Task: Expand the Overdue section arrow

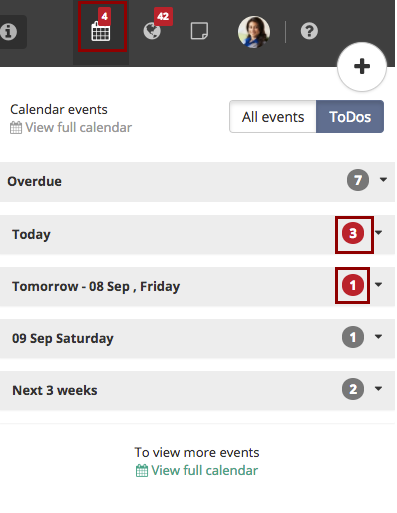Action: coord(383,180)
